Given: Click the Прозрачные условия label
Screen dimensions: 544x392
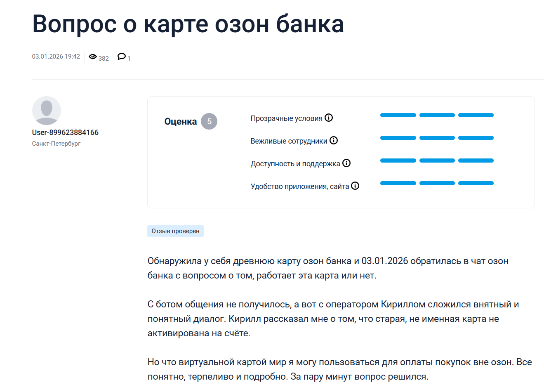Looking at the screenshot, I should [x=287, y=118].
